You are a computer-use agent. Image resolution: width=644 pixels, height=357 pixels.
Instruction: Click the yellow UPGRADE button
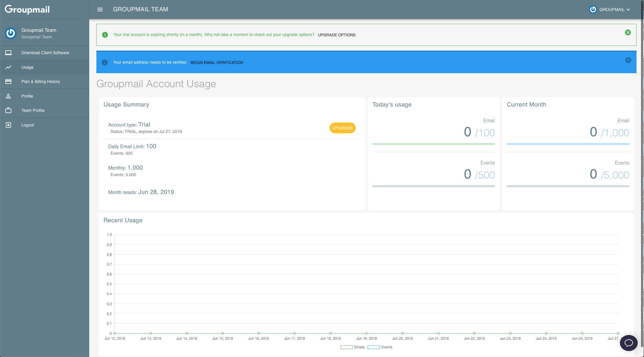pos(342,128)
